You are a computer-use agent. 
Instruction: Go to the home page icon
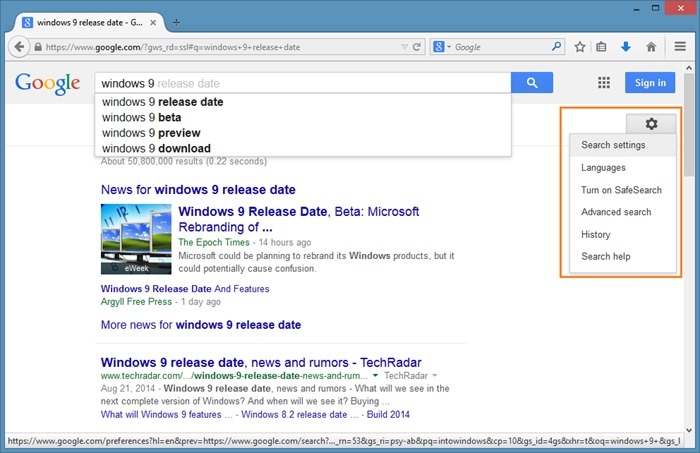[x=651, y=46]
